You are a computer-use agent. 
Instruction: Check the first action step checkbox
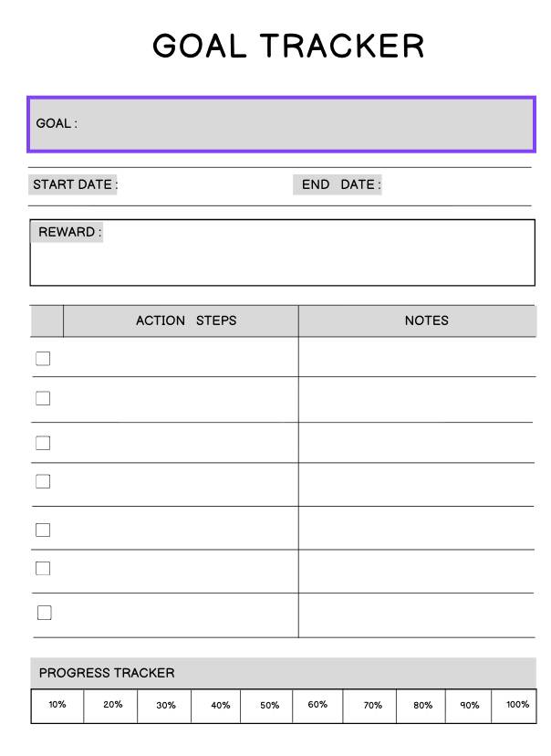tap(43, 359)
